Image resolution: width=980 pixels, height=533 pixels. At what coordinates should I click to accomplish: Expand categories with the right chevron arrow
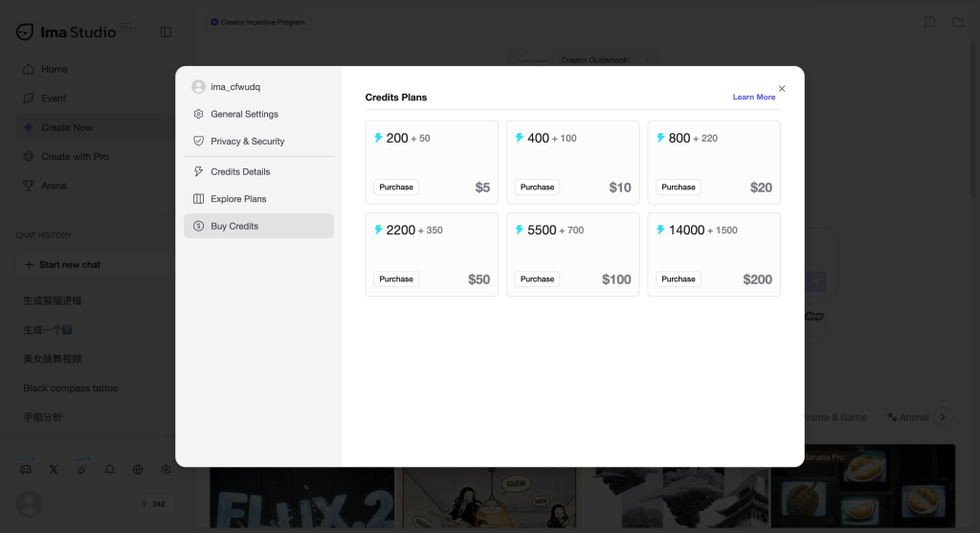tap(943, 417)
